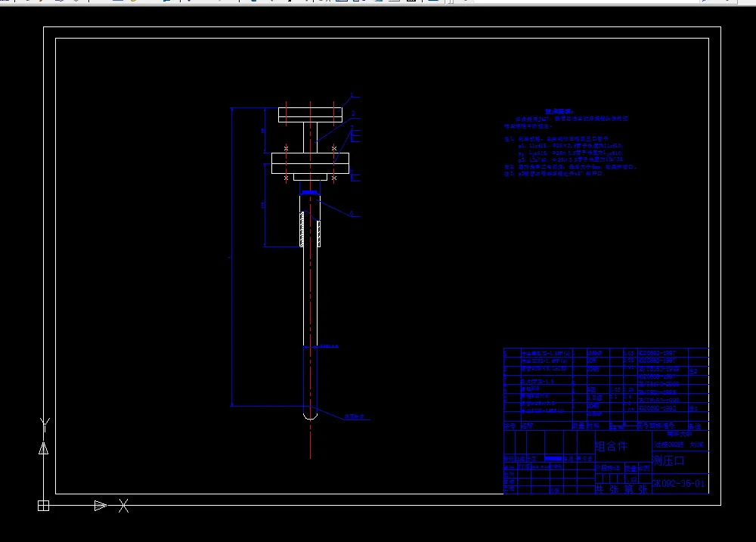This screenshot has width=756, height=542.
Task: Pick part balloon number 6 leader label
Action: pyautogui.click(x=352, y=213)
